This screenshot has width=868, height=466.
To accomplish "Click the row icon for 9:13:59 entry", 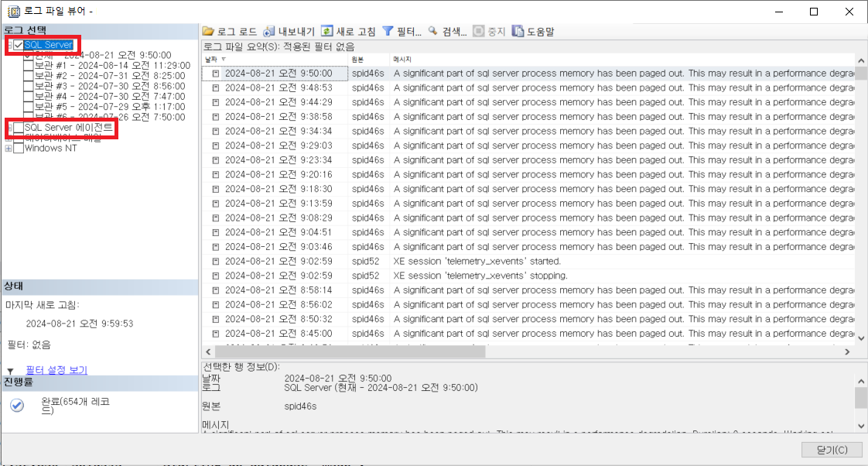I will 216,204.
